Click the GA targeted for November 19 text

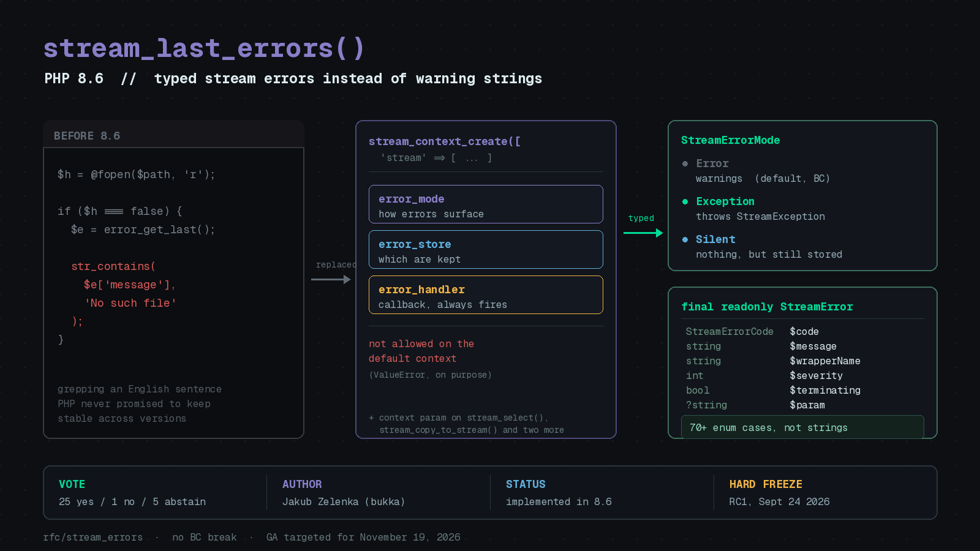363,537
